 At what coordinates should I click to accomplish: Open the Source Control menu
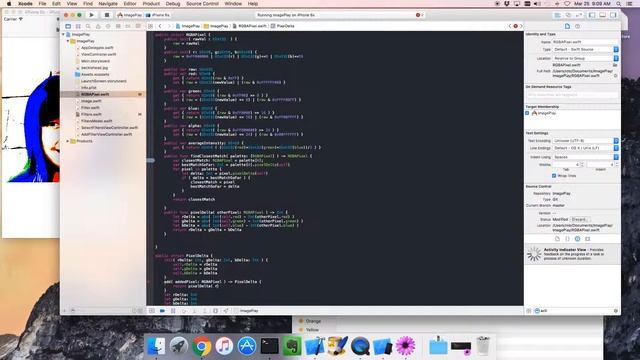point(202,4)
